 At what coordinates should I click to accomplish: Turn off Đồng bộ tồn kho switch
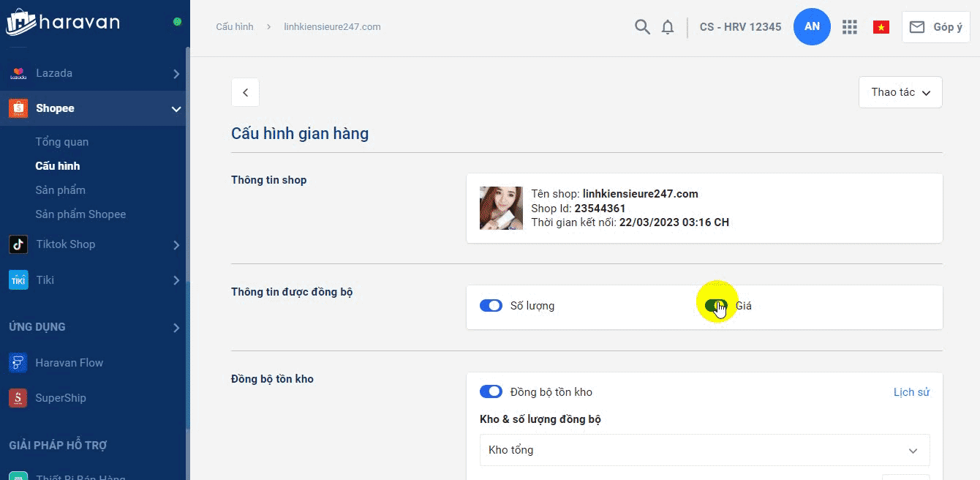coord(491,392)
